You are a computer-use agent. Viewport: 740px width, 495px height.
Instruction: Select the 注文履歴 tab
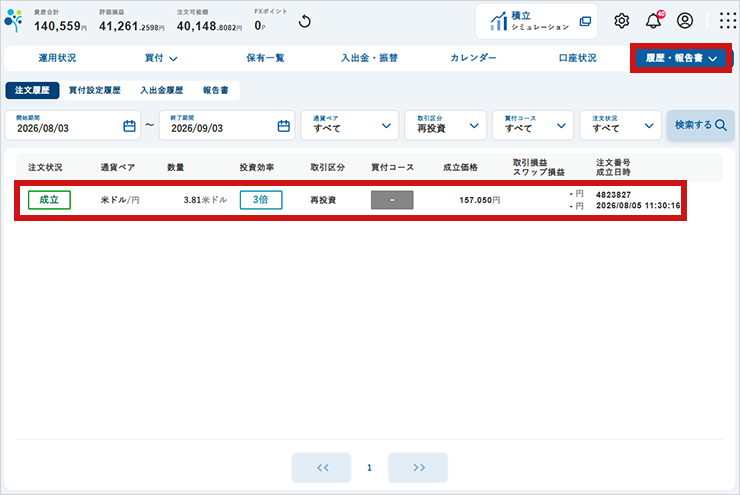pos(32,90)
